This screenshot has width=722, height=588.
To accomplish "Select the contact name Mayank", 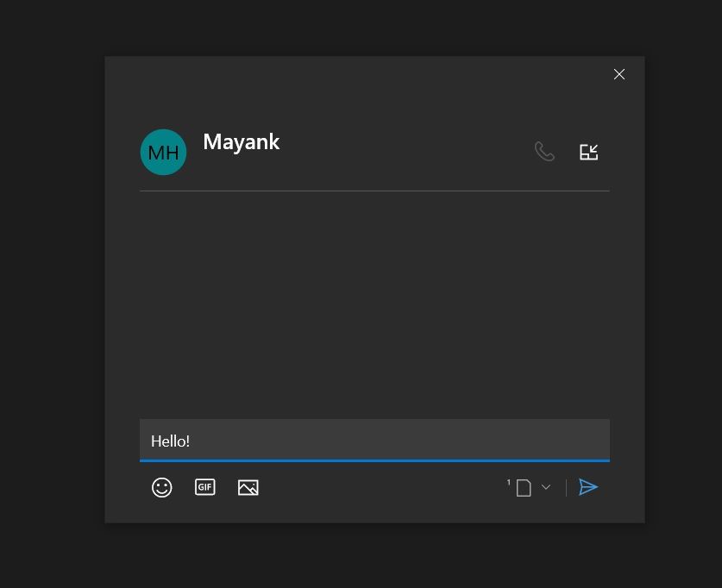I will pyautogui.click(x=241, y=142).
